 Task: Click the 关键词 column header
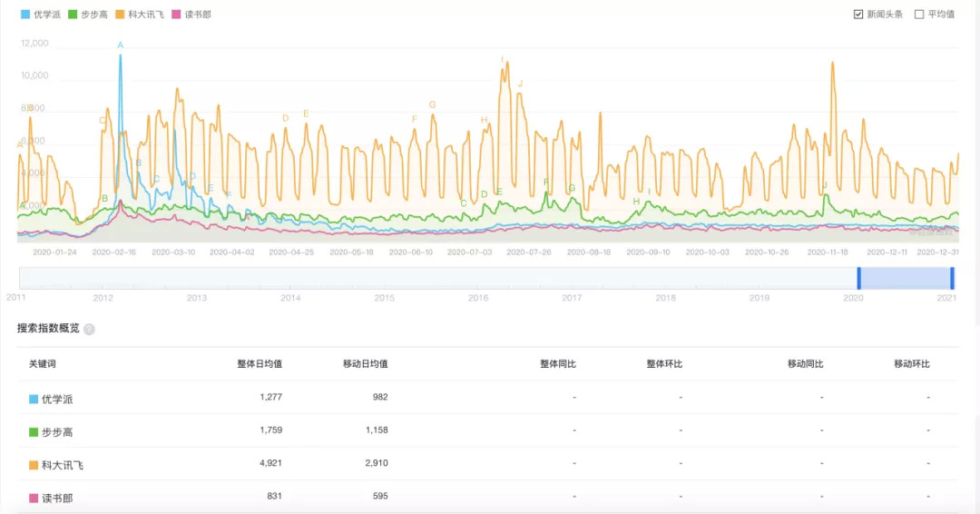click(x=42, y=364)
